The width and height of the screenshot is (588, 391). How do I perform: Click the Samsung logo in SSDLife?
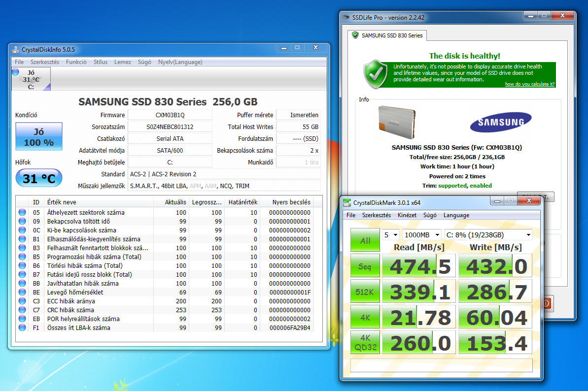pos(500,123)
